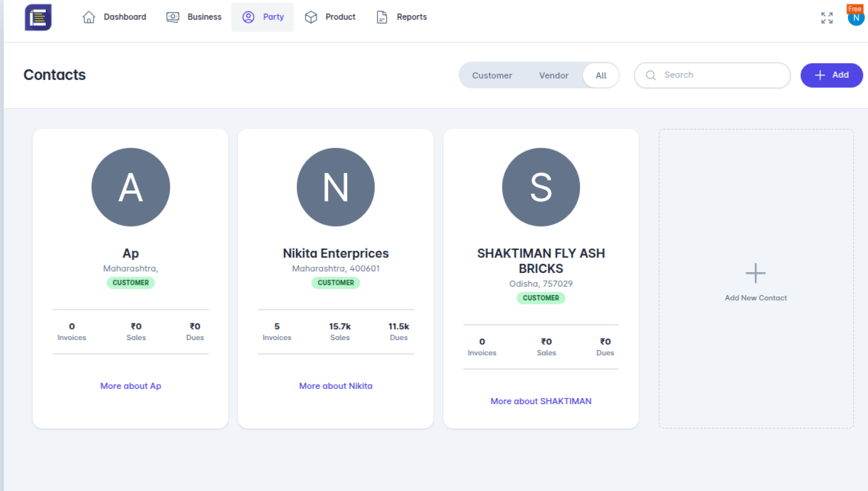Click the Nikita Enterprices N avatar
This screenshot has height=491, width=868.
coord(336,187)
